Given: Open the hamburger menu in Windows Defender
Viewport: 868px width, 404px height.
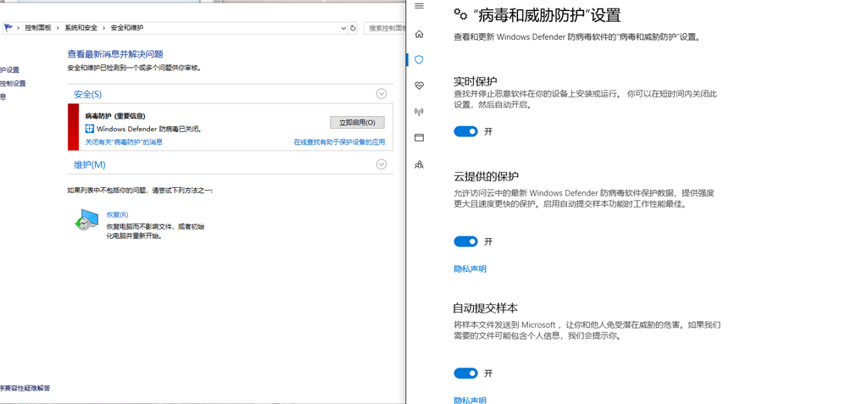Looking at the screenshot, I should [419, 6].
